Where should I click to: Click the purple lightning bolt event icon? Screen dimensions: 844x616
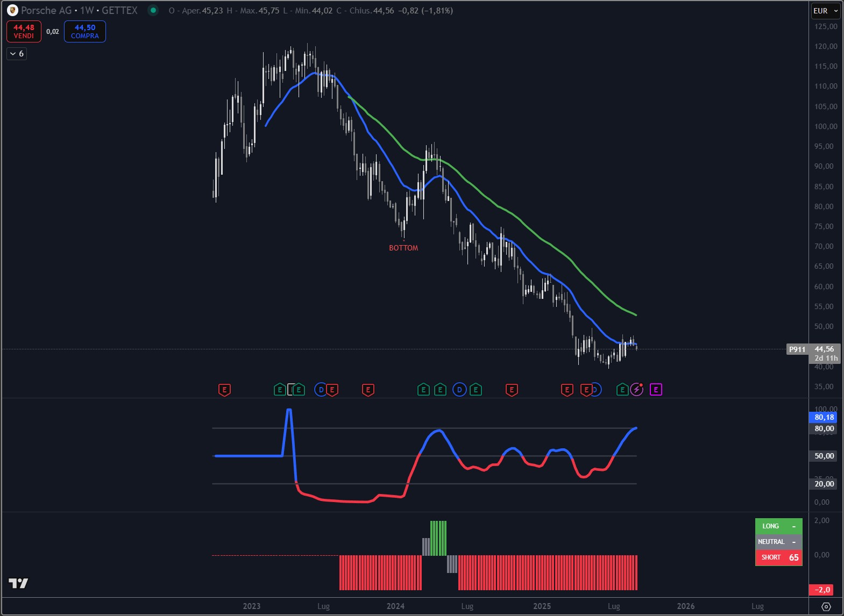(637, 390)
